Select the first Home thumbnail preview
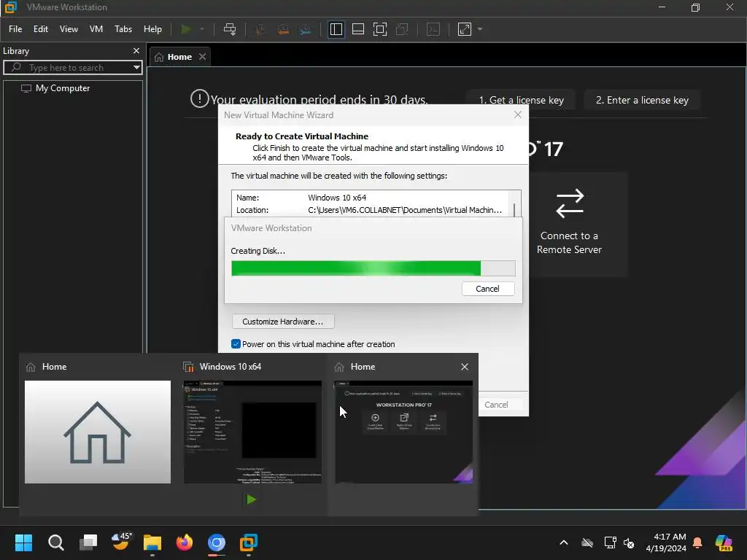 (x=98, y=432)
